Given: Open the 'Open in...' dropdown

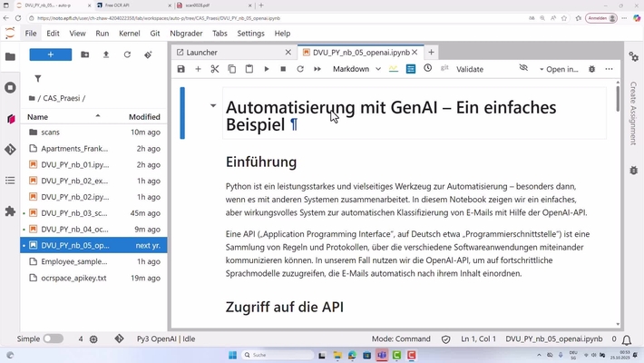Looking at the screenshot, I should click(x=558, y=69).
